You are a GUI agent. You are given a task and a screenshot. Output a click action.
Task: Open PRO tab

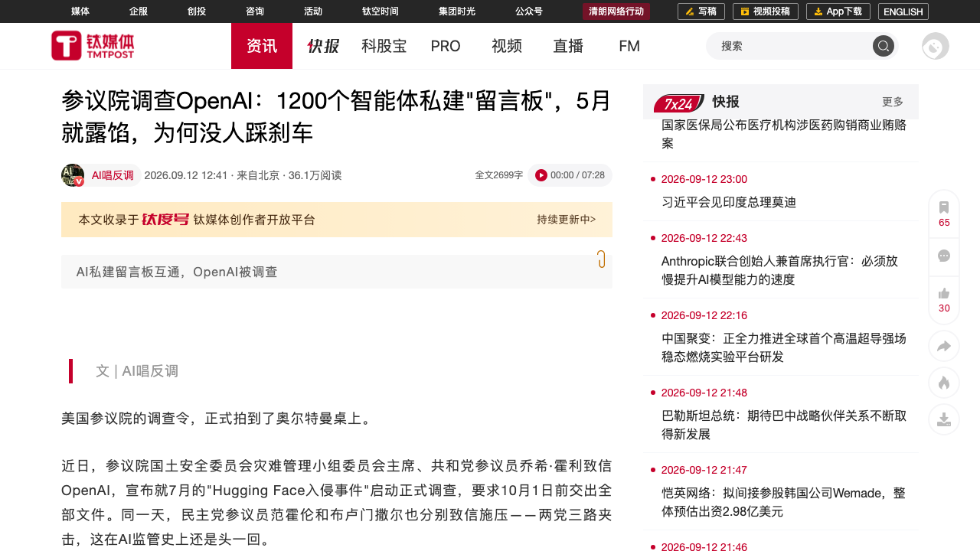pyautogui.click(x=446, y=46)
